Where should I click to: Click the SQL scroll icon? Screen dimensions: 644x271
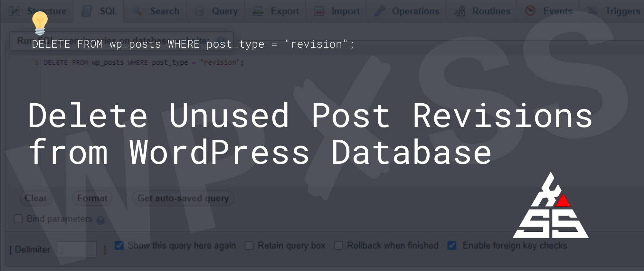click(87, 11)
